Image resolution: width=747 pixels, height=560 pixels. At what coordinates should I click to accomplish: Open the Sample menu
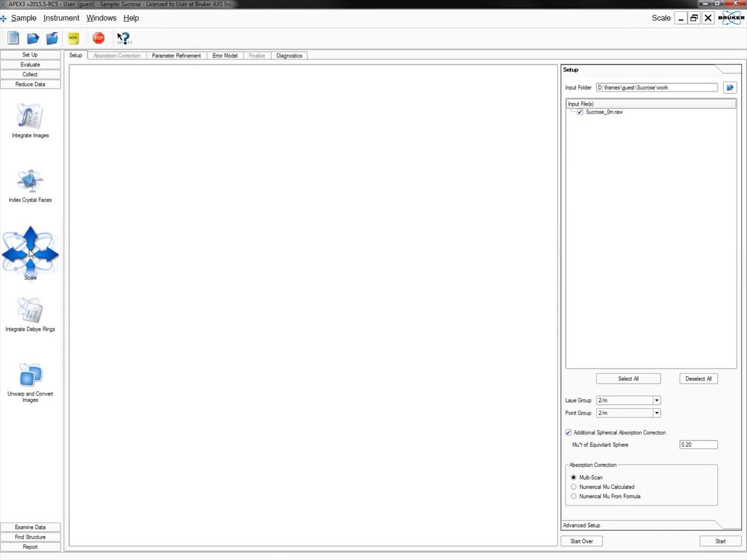24,18
